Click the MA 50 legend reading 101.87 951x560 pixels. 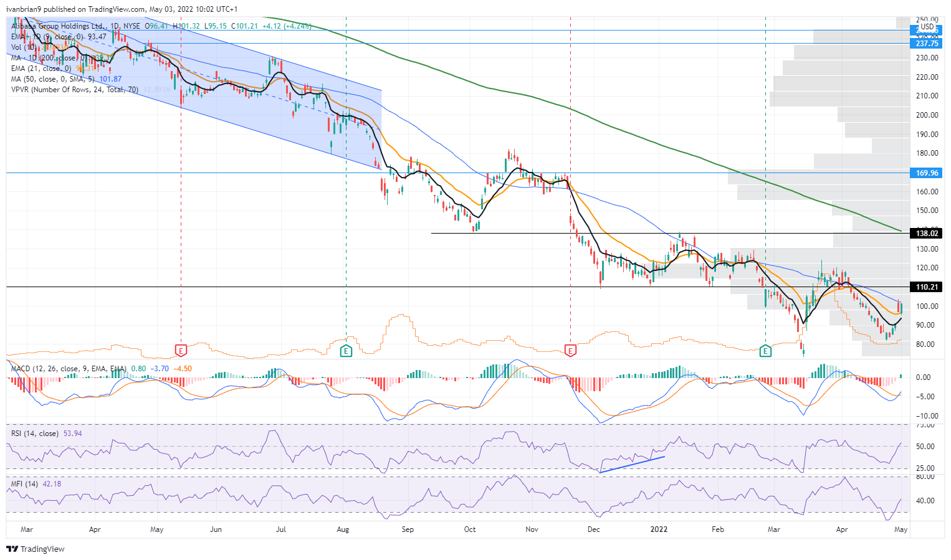coord(66,79)
